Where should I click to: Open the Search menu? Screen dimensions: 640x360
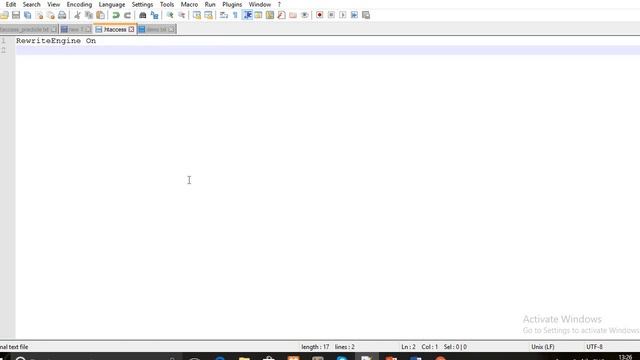coord(31,4)
